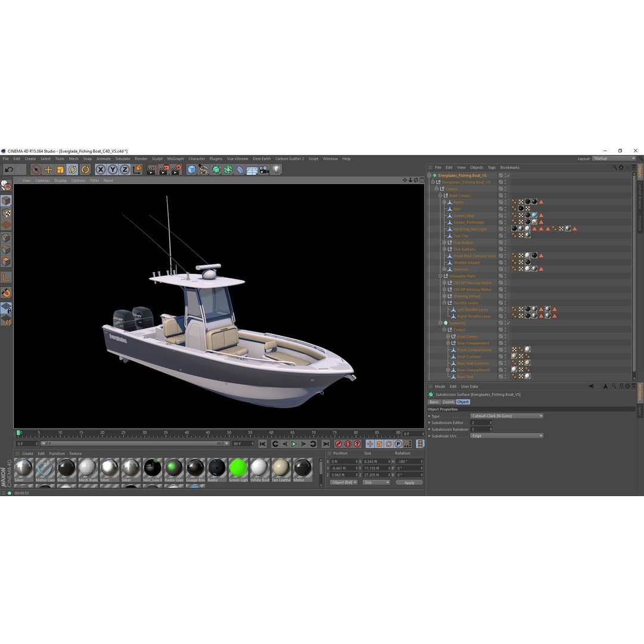Select the Green Light material swatch
The height and width of the screenshot is (644, 644).
(x=238, y=470)
